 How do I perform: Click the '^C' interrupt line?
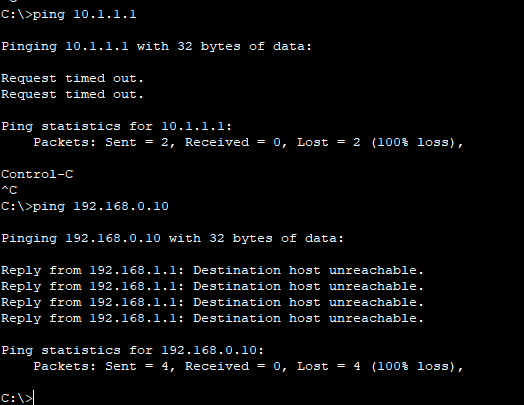[9, 190]
